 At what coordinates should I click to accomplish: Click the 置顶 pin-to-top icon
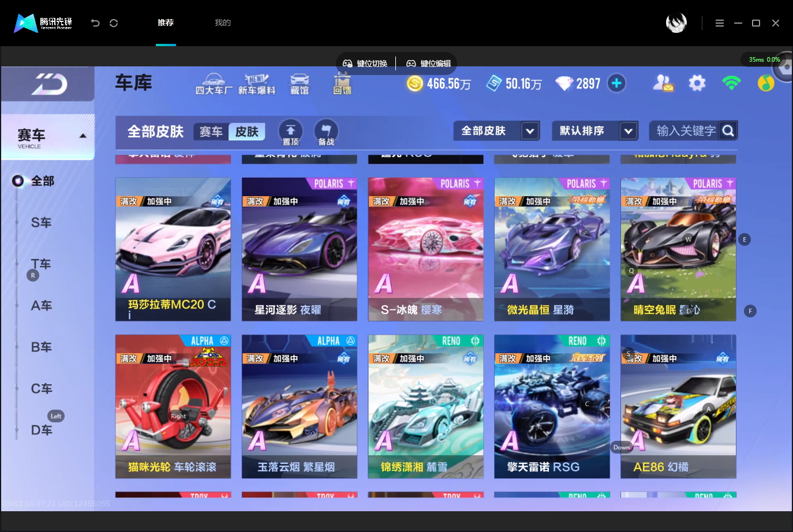(x=290, y=132)
